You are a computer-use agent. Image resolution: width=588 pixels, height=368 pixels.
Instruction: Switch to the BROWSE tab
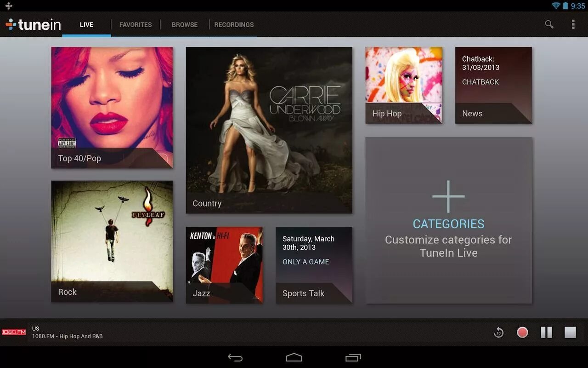pyautogui.click(x=185, y=25)
